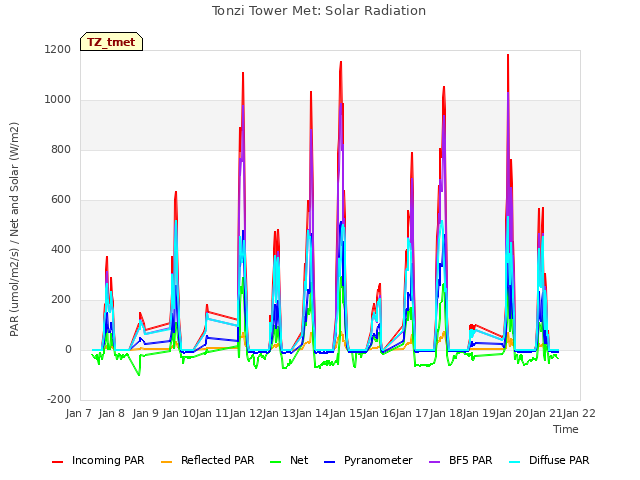The image size is (640, 480).
Task: Toggle Diffuse PAR legend entry
Action: coord(549,460)
